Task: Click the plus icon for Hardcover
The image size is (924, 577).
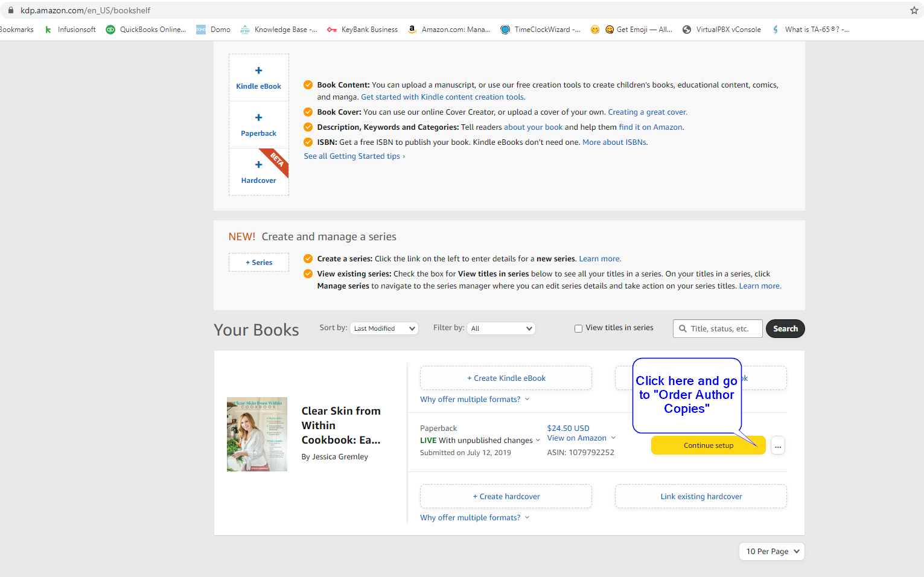Action: [x=258, y=165]
